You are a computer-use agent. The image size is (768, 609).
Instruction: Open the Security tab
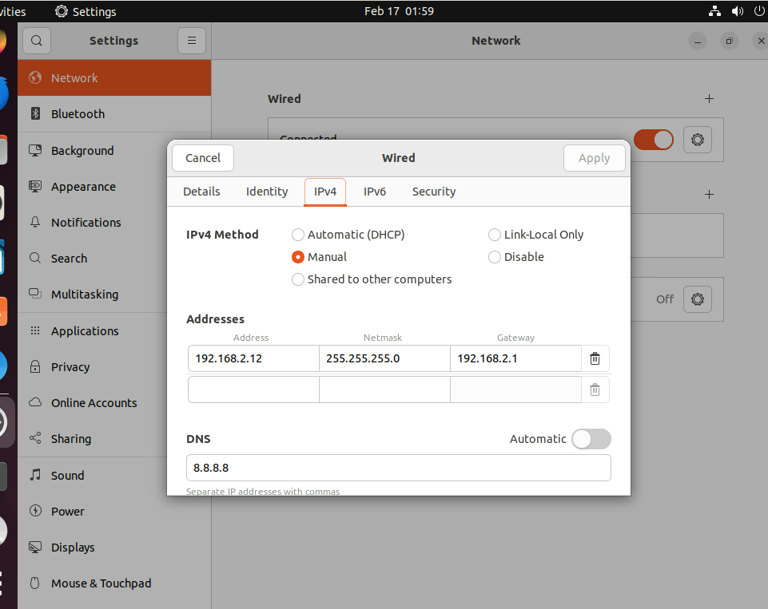point(433,192)
